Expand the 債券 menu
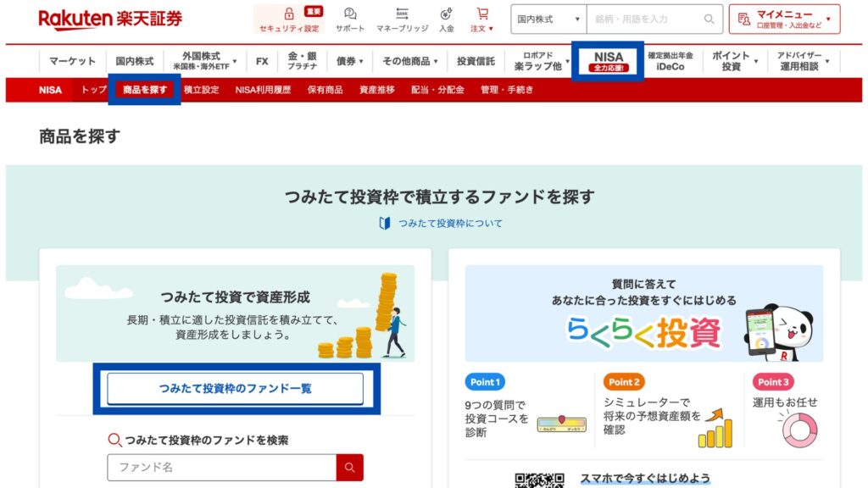This screenshot has height=488, width=868. click(350, 61)
